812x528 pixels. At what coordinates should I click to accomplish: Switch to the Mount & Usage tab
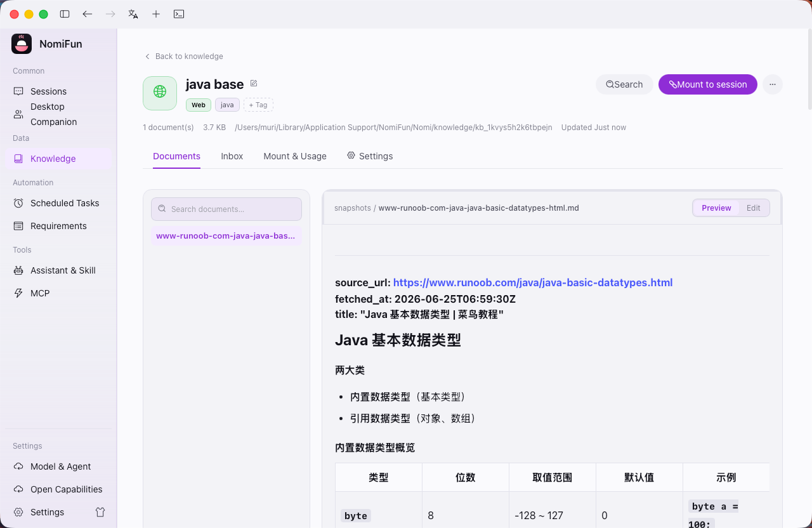(x=295, y=156)
